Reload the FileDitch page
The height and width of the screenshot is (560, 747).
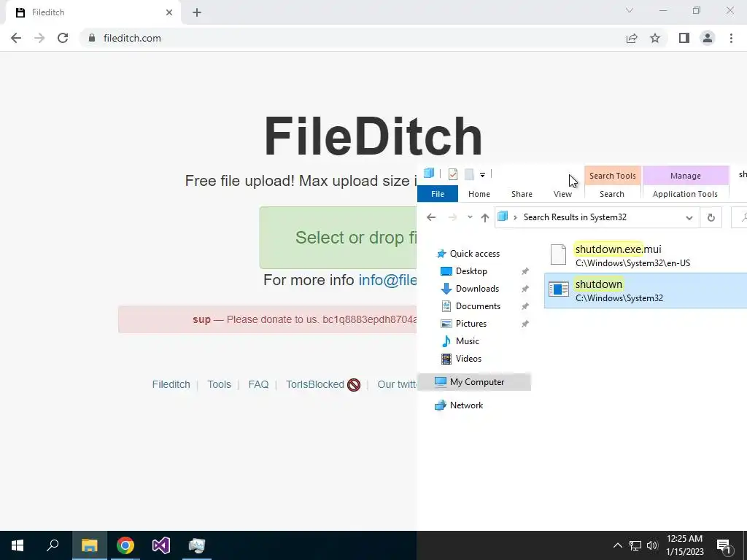pyautogui.click(x=63, y=38)
